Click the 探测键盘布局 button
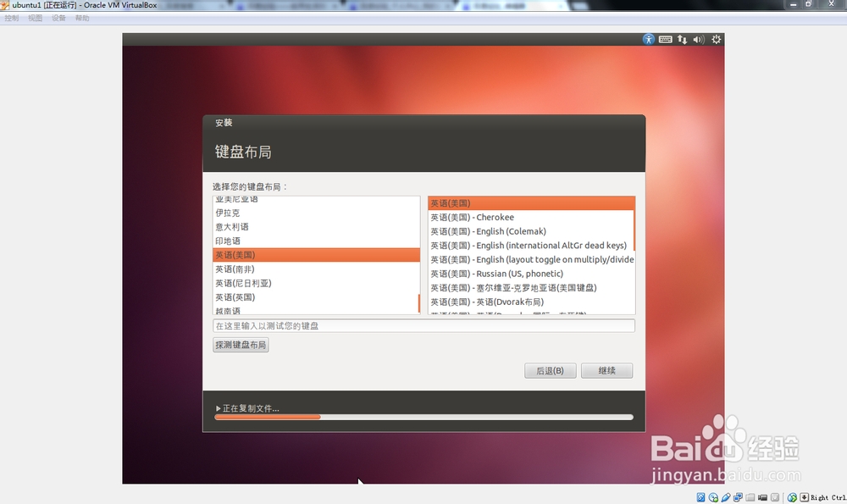847x504 pixels. pos(241,345)
